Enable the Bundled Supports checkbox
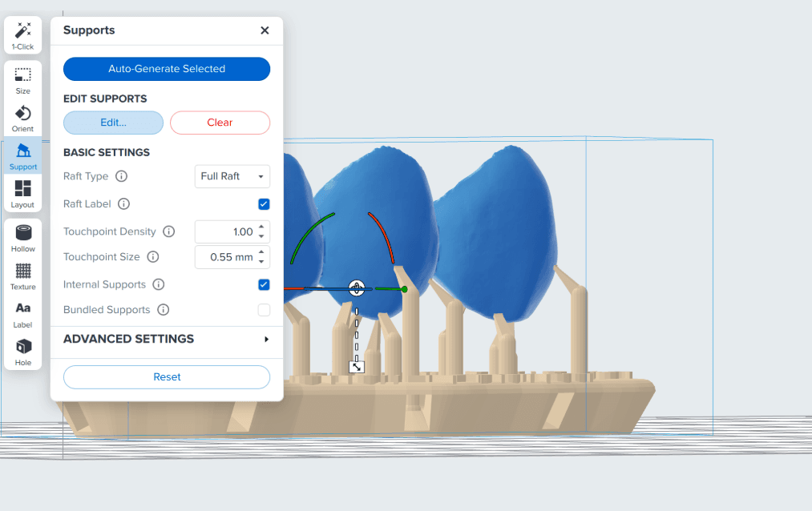Image resolution: width=812 pixels, height=511 pixels. (x=264, y=310)
